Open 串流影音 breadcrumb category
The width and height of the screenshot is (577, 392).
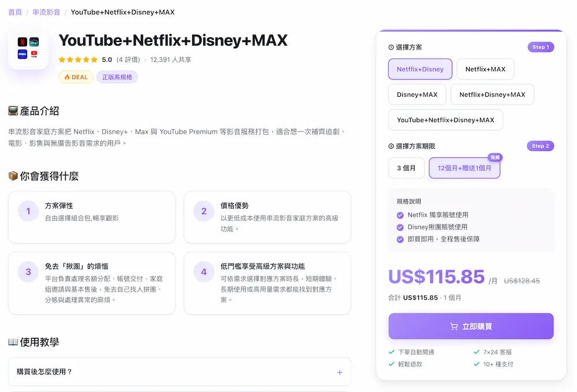tap(46, 12)
